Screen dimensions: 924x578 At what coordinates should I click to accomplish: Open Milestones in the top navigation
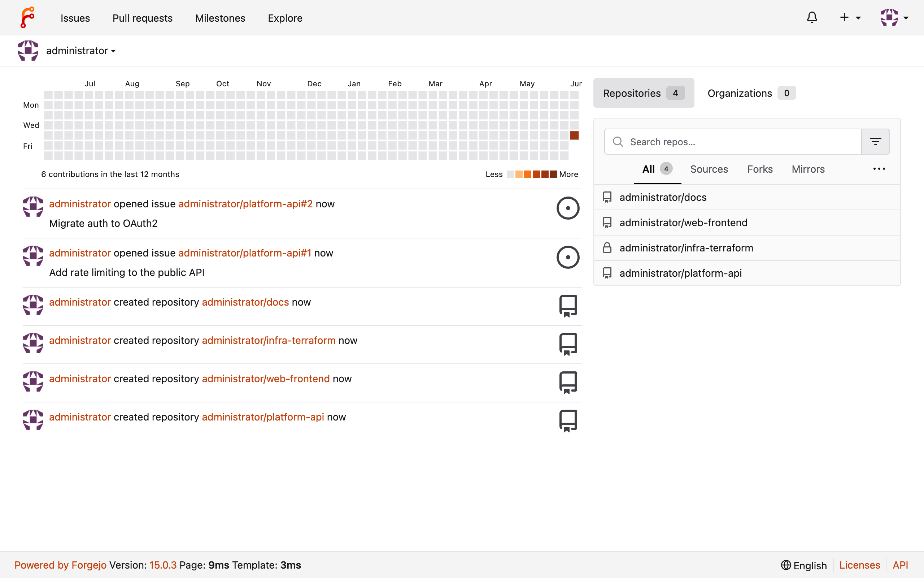[220, 18]
